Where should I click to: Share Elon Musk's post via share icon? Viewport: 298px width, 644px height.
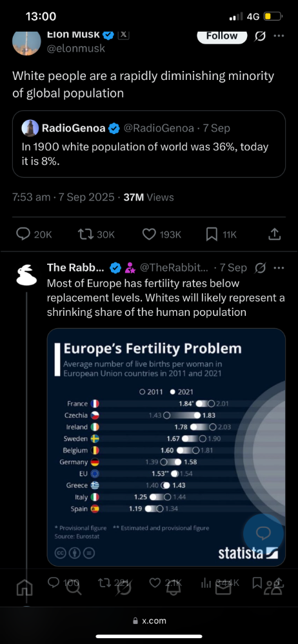tap(274, 234)
